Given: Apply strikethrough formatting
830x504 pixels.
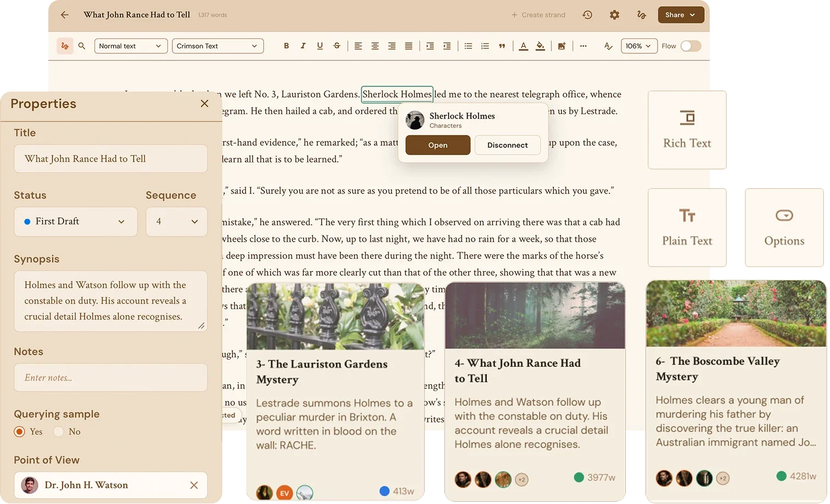Looking at the screenshot, I should click(337, 46).
